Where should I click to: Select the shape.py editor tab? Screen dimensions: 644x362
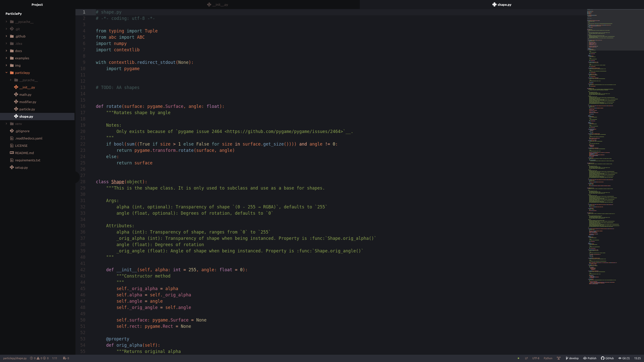502,5
